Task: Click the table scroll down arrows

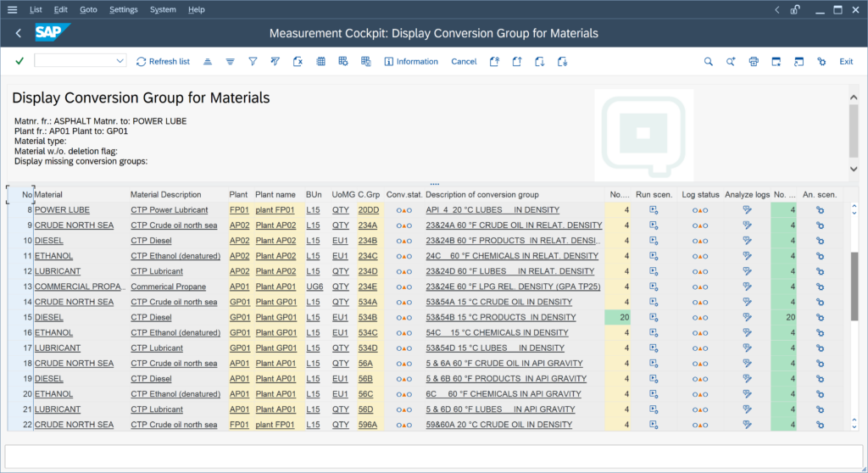Action: (x=854, y=424)
